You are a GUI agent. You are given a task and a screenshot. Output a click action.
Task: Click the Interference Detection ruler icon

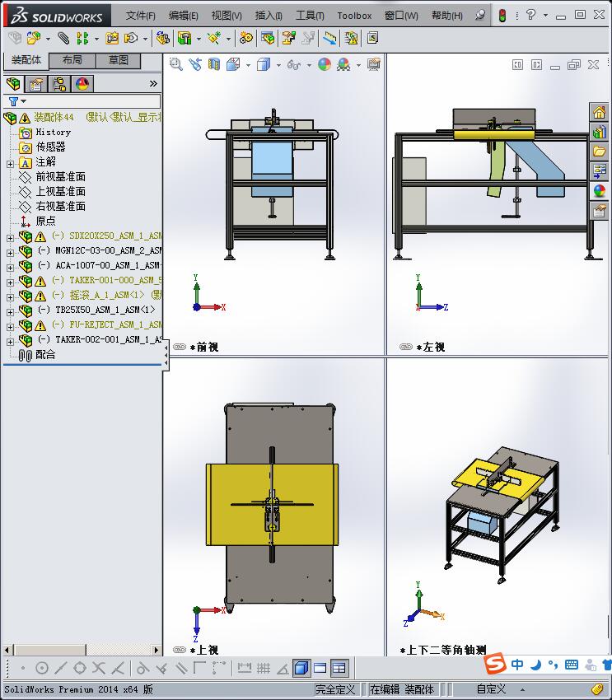point(329,39)
